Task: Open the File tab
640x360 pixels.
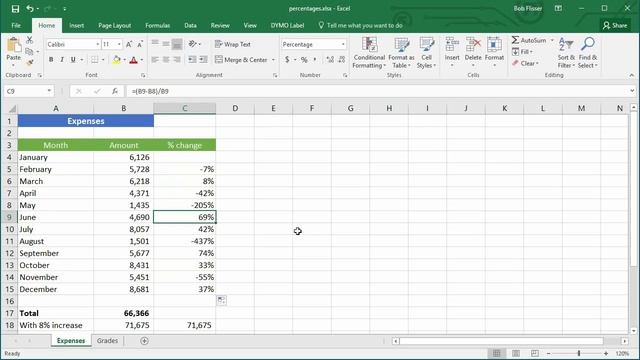Action: pyautogui.click(x=16, y=25)
